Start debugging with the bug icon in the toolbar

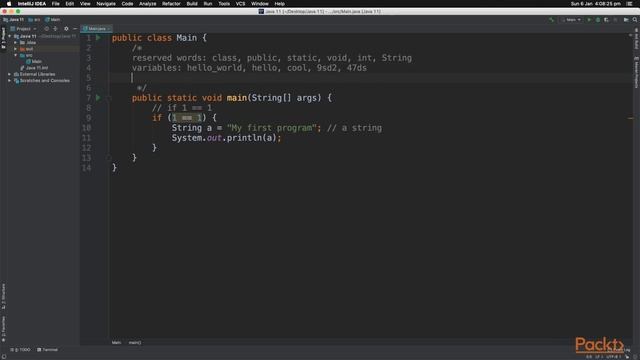click(x=598, y=20)
